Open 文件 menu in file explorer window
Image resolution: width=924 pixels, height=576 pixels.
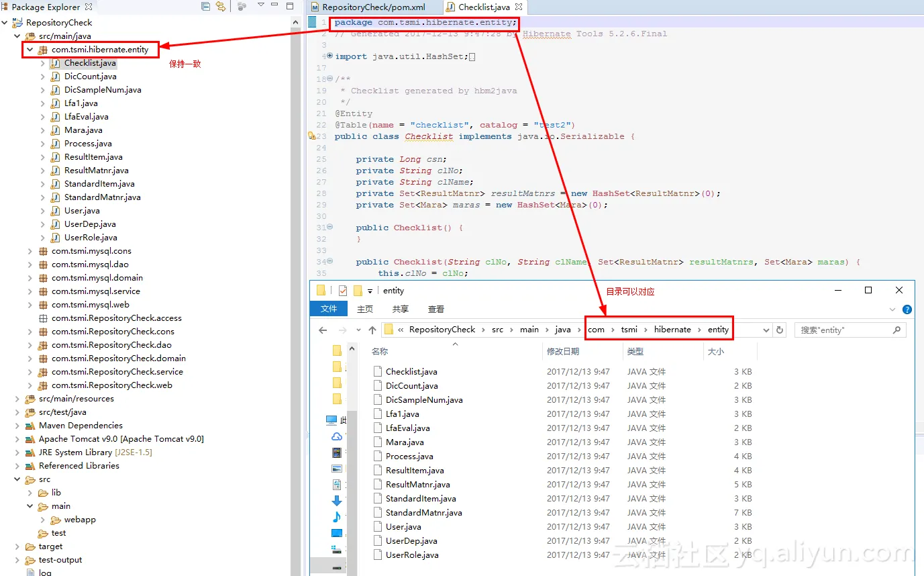click(329, 309)
